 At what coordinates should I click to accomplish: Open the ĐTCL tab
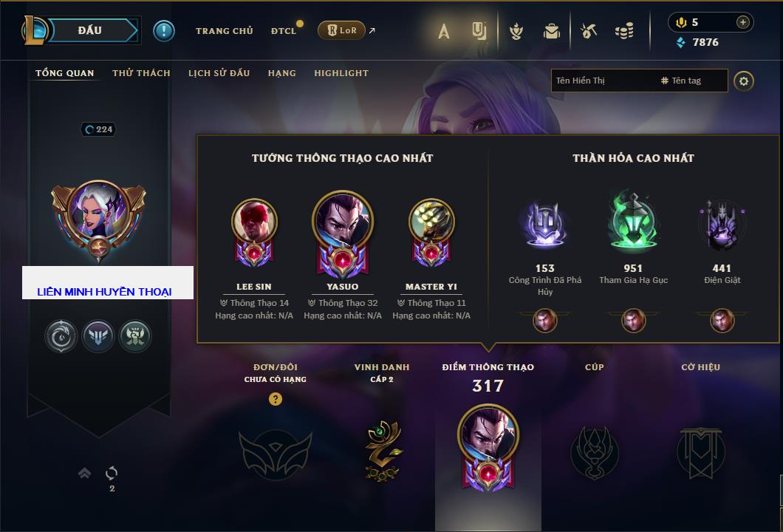pyautogui.click(x=284, y=31)
